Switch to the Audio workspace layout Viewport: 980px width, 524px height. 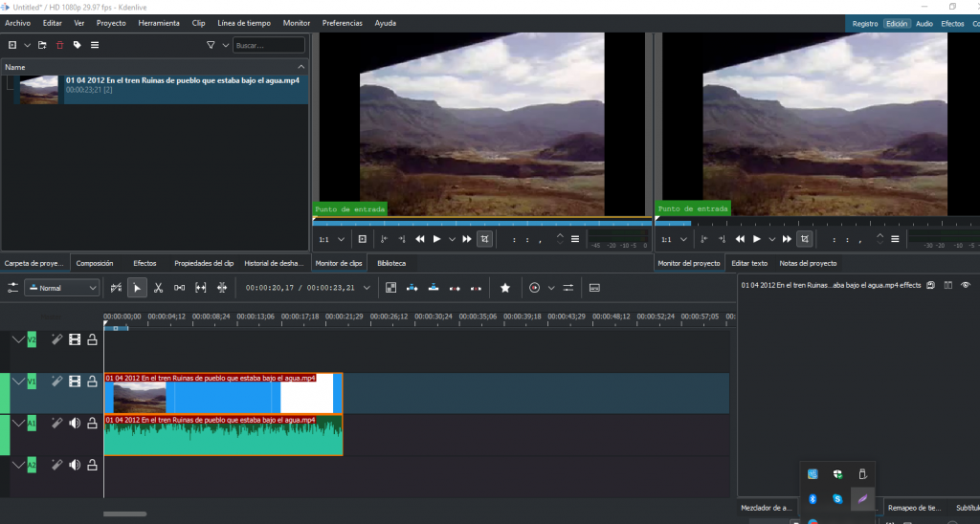[x=924, y=23]
